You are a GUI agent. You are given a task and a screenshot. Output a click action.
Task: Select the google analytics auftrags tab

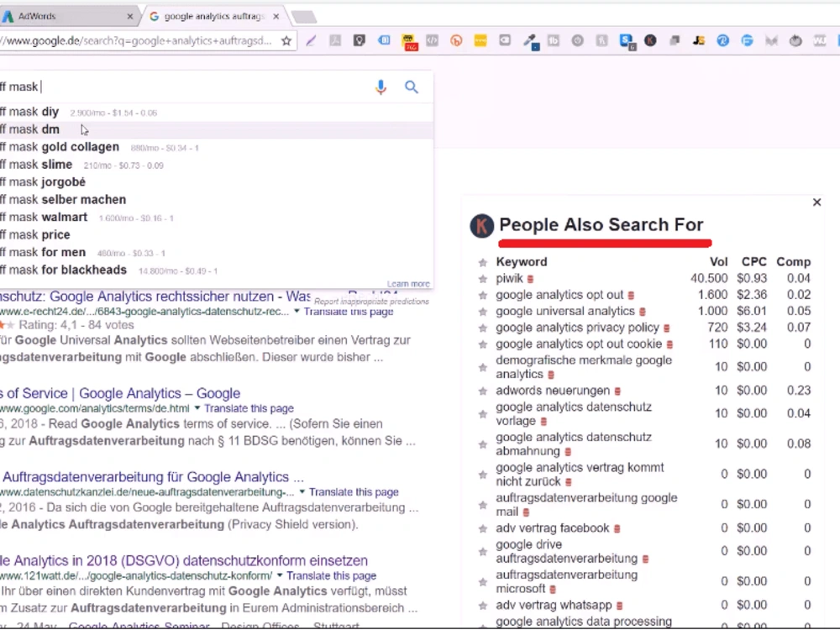(x=214, y=16)
